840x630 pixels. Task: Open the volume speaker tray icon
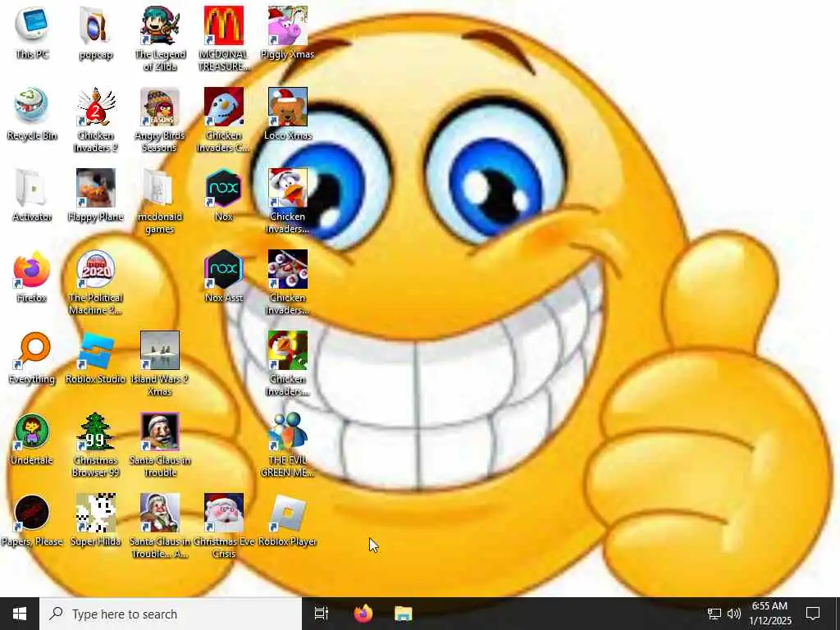pos(734,614)
